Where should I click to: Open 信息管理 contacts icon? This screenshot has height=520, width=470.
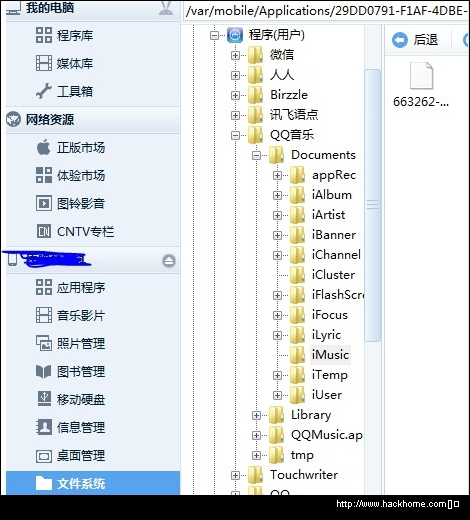(x=44, y=427)
